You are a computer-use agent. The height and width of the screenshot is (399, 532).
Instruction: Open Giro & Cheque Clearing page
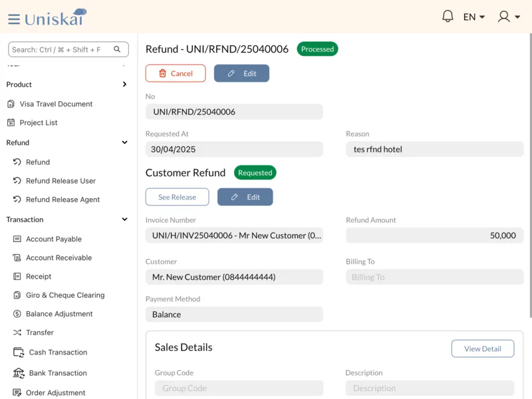[x=65, y=295]
